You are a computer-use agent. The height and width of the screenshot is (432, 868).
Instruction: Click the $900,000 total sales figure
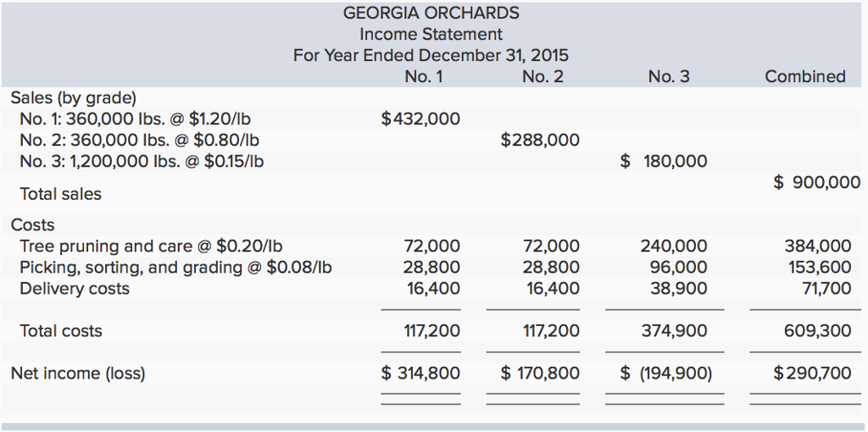[x=817, y=183]
